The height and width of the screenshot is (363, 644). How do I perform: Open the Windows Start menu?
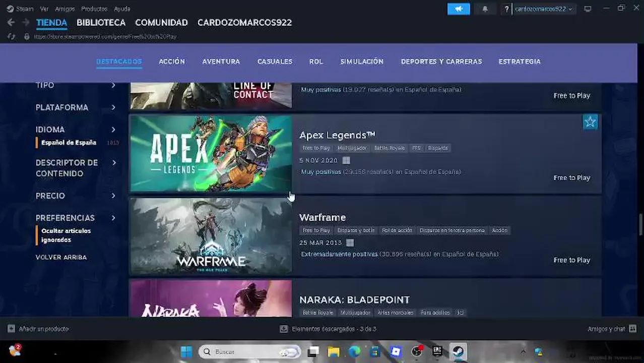tap(186, 351)
